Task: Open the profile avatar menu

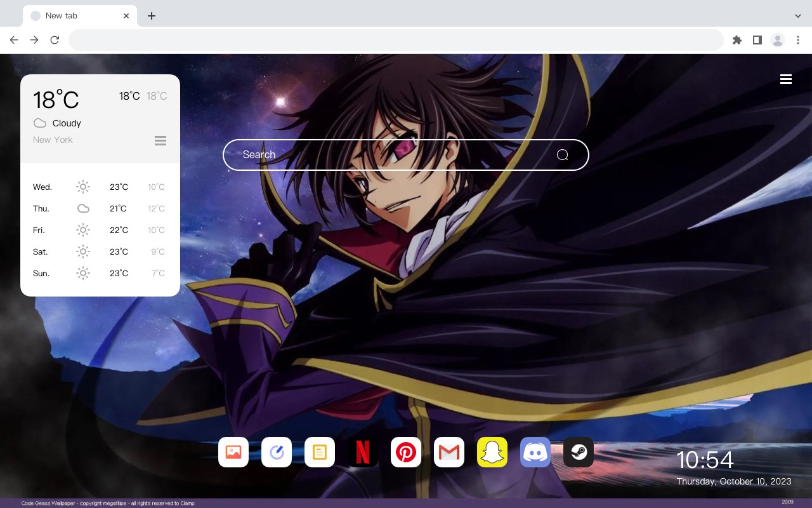Action: point(778,40)
